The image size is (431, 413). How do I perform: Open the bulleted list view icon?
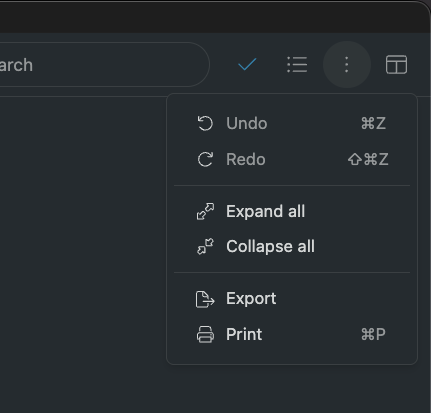297,64
